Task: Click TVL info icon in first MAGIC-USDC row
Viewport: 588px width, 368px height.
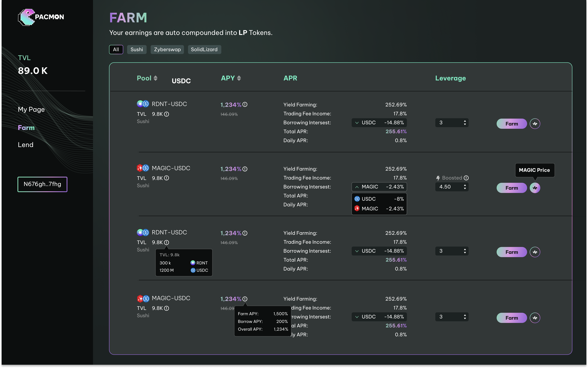Action: pos(166,178)
